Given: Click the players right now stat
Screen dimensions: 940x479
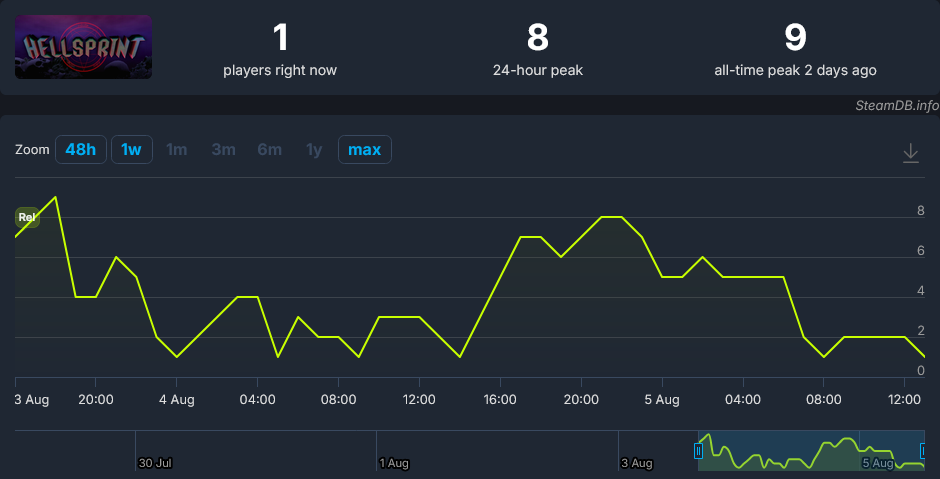Looking at the screenshot, I should [280, 49].
